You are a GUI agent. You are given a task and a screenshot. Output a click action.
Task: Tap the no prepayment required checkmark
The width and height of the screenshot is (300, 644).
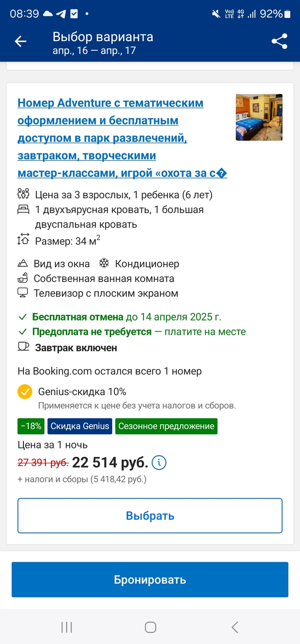coord(23,332)
